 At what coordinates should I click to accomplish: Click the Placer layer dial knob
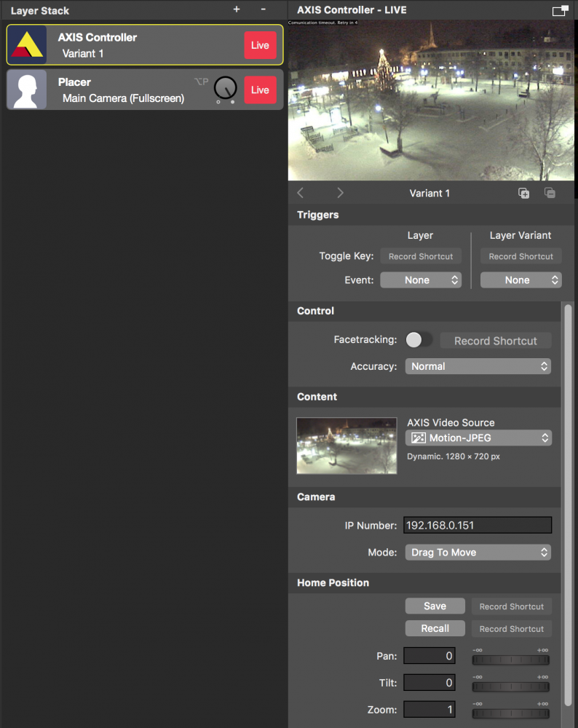coord(226,88)
